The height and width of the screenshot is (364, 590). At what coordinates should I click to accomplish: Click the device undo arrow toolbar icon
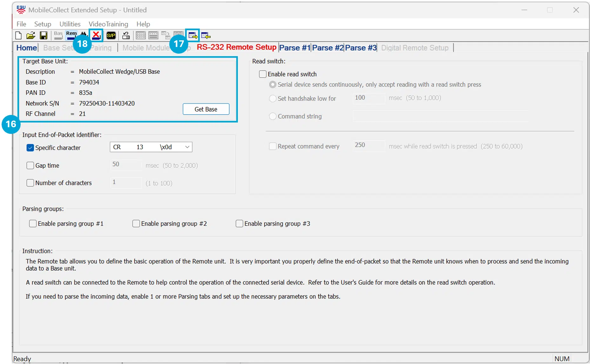[126, 36]
